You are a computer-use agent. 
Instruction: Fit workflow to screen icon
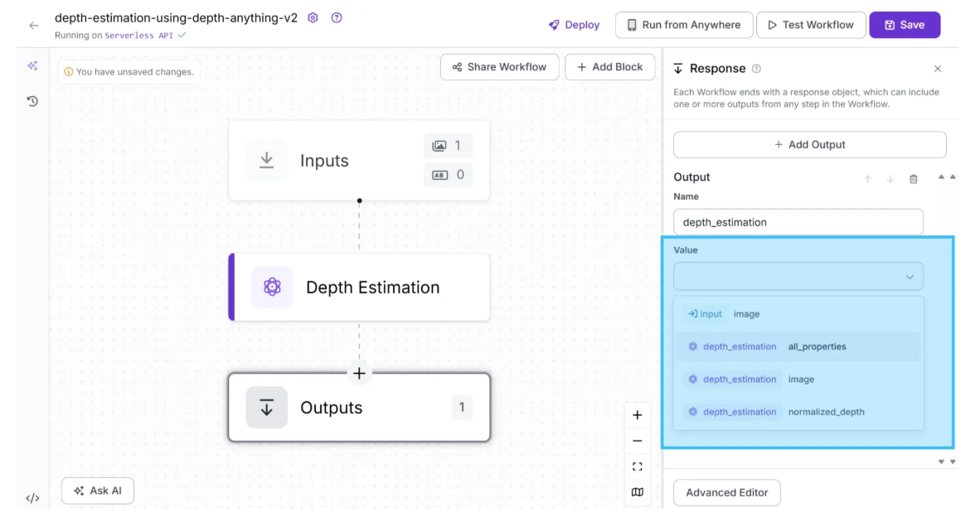click(x=637, y=466)
